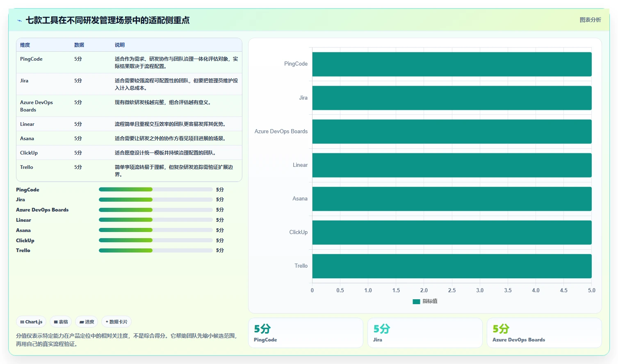Click the ClickUp y-axis chart label

298,232
